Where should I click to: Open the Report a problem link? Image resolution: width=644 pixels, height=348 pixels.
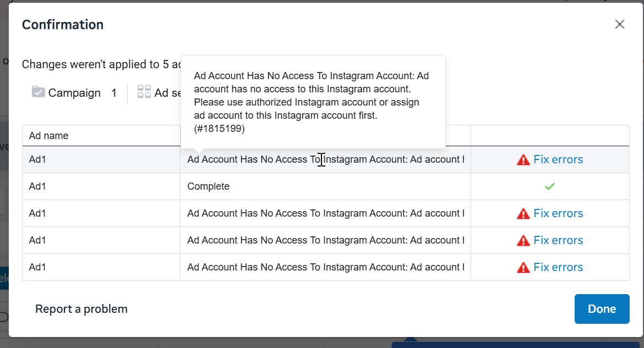click(81, 309)
